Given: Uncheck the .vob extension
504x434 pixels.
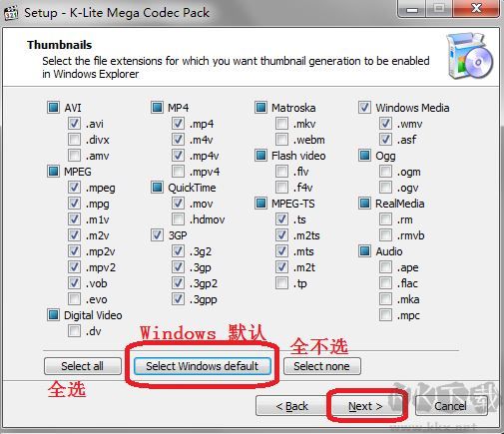Looking at the screenshot, I should coord(74,283).
